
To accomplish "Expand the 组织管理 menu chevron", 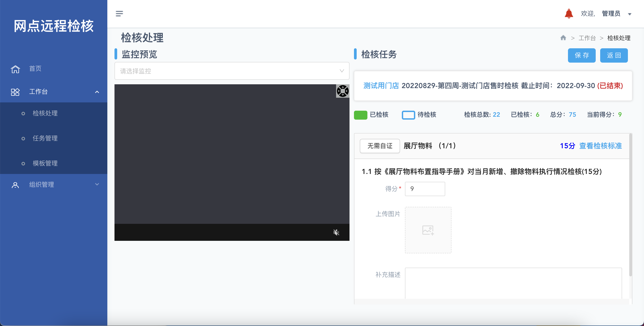I will [x=97, y=184].
